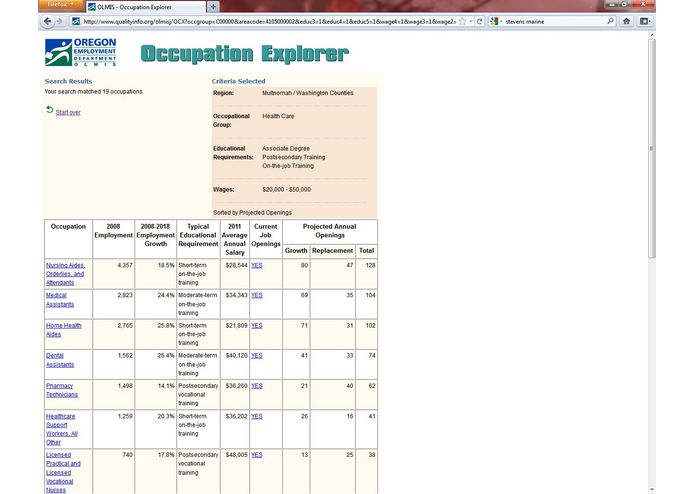Click YES job openings for Licensed Practical Nurses
The height and width of the screenshot is (494, 695).
[x=257, y=455]
